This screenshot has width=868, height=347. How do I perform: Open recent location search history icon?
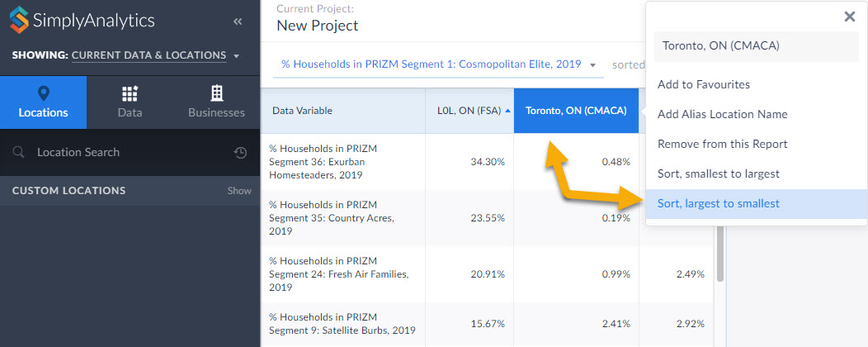coord(240,153)
